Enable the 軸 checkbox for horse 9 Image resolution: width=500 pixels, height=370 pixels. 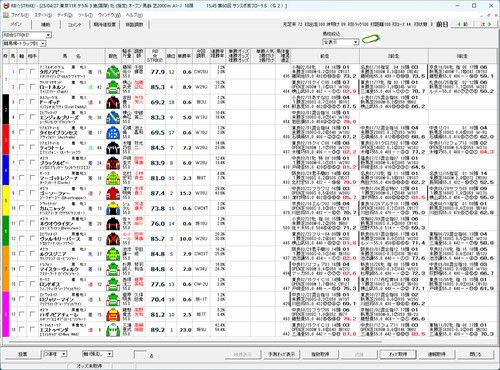[x=22, y=193]
